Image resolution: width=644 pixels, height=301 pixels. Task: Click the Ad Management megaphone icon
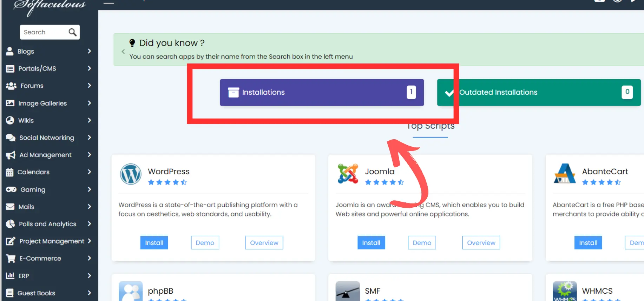11,155
